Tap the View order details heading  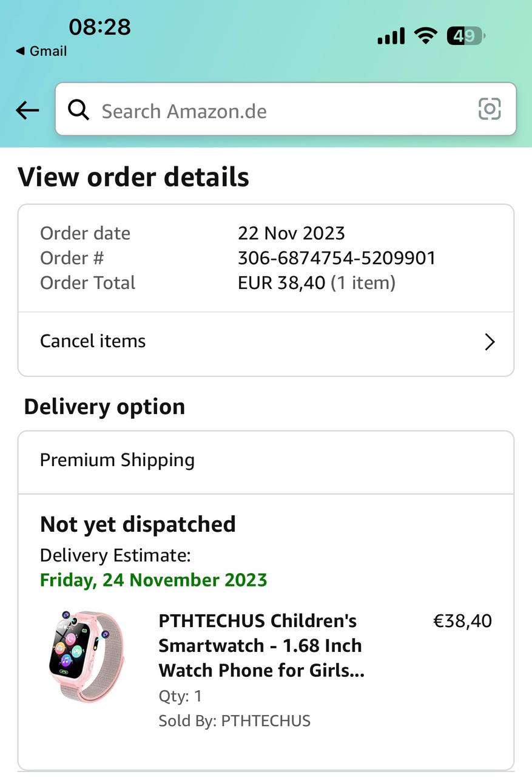[133, 177]
